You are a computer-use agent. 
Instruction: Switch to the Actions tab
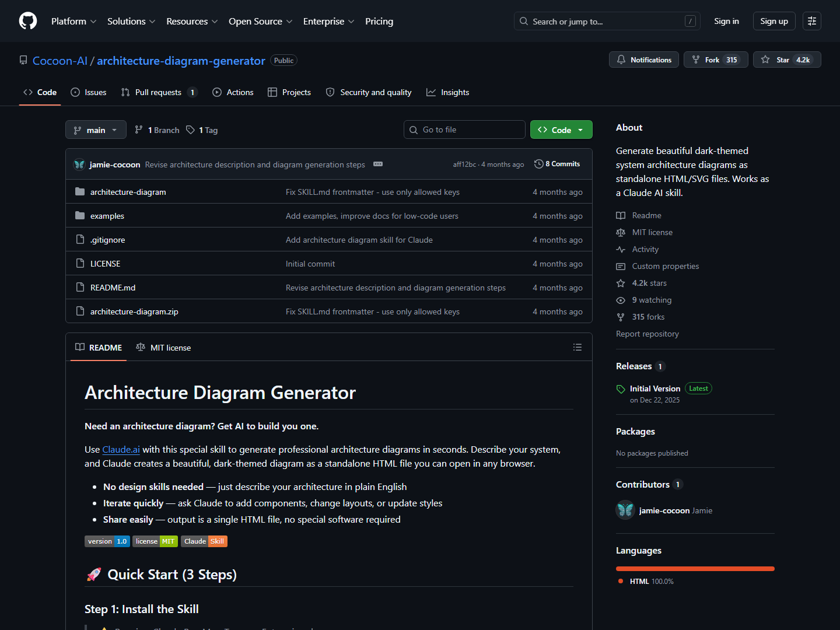[x=233, y=92]
